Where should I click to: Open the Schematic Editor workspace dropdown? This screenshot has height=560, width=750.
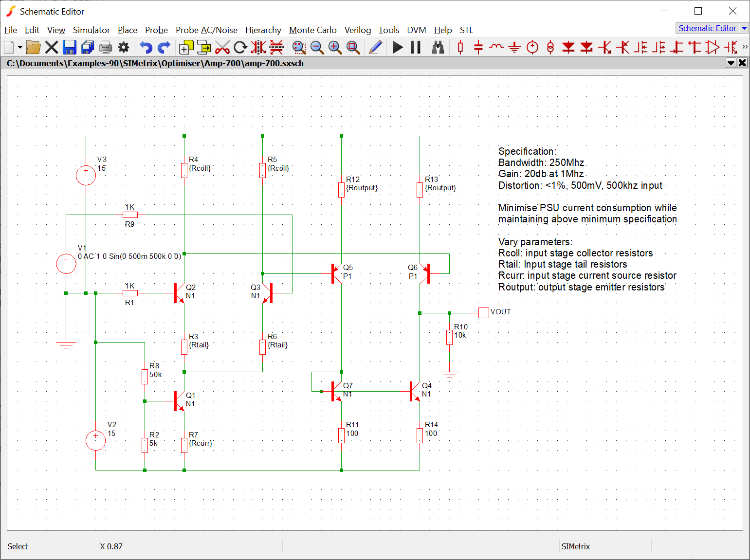pyautogui.click(x=744, y=28)
